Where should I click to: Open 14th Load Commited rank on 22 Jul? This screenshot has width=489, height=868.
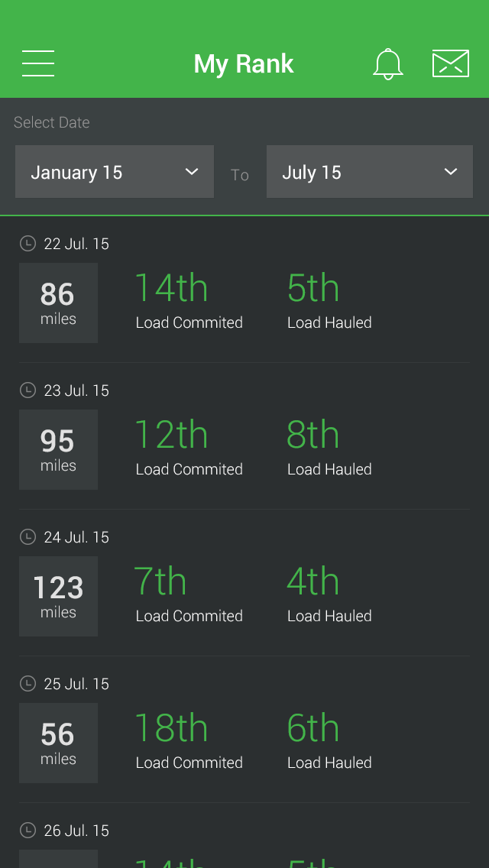pos(189,300)
